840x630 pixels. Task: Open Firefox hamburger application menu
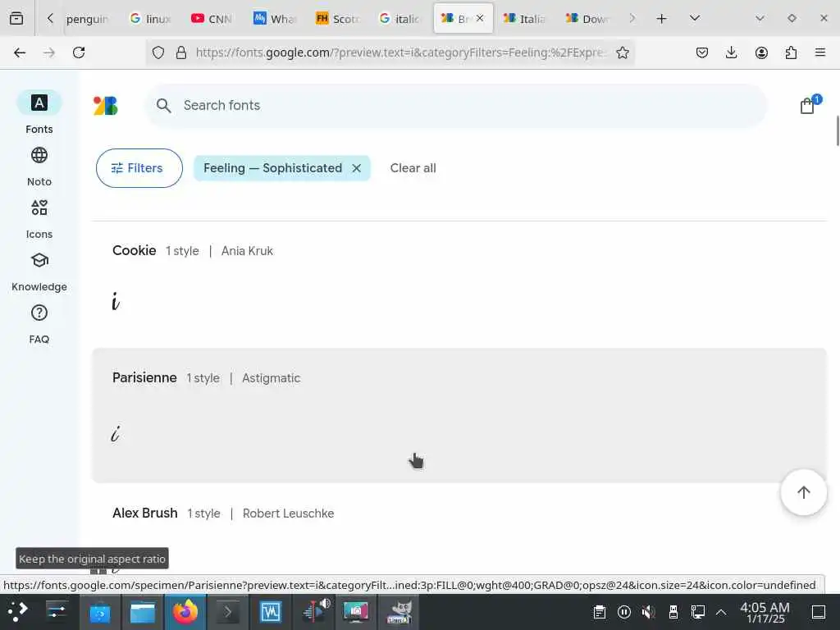pyautogui.click(x=820, y=52)
